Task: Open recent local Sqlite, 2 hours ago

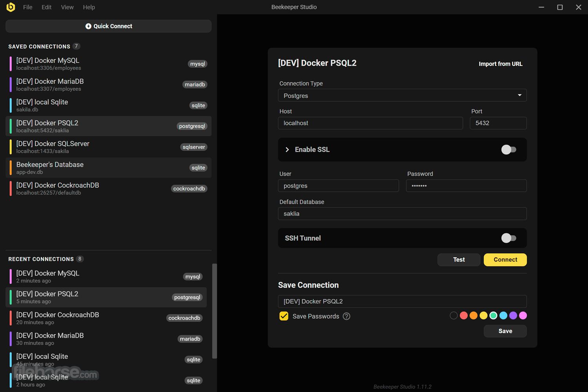Action: click(106, 381)
